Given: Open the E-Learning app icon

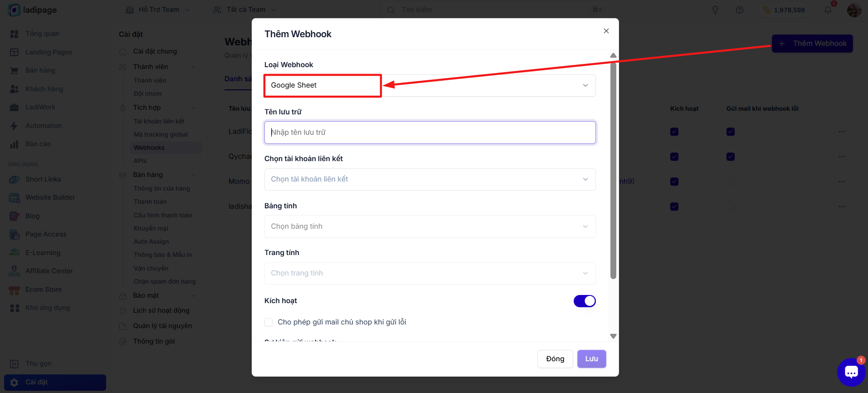Looking at the screenshot, I should click(x=15, y=253).
